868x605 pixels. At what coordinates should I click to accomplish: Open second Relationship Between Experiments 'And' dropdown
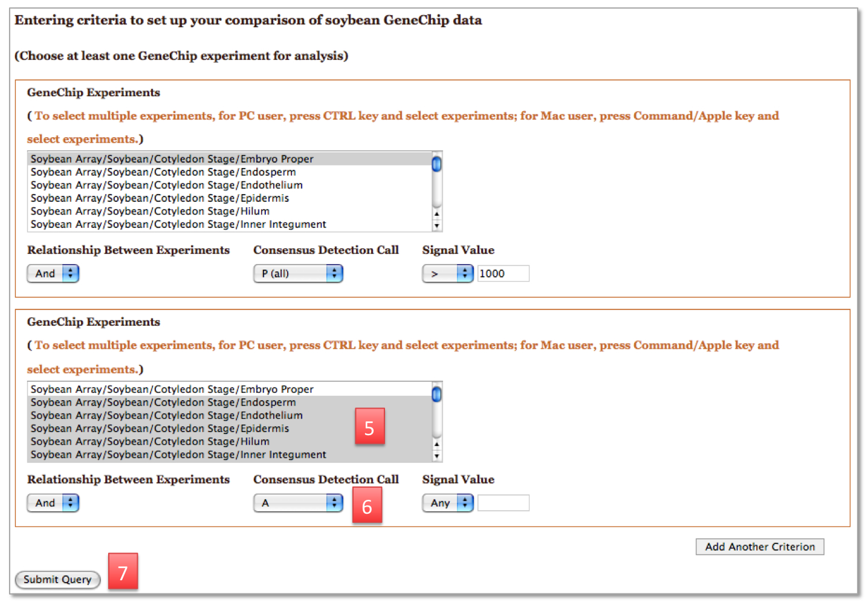[53, 503]
